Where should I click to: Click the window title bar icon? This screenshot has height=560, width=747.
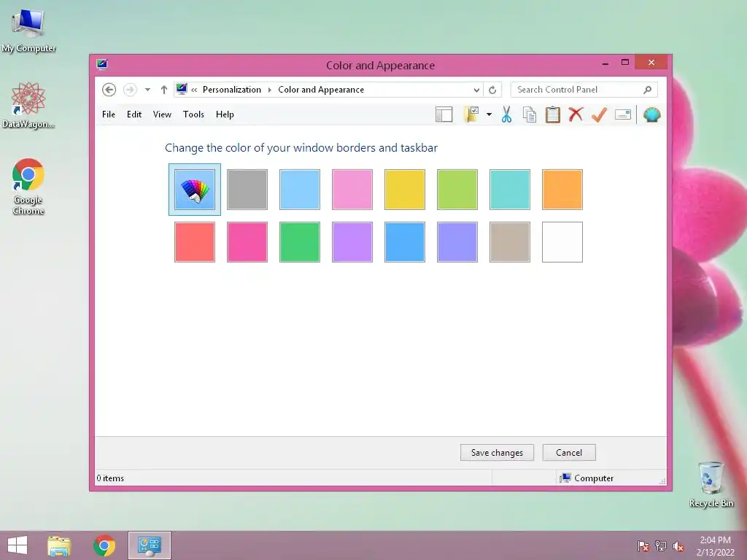pos(102,64)
